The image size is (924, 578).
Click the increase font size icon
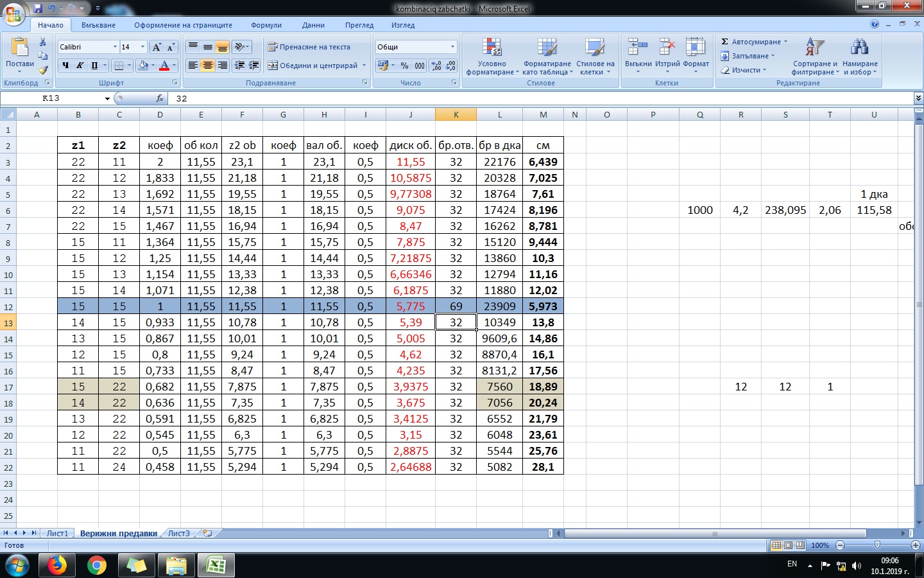157,47
